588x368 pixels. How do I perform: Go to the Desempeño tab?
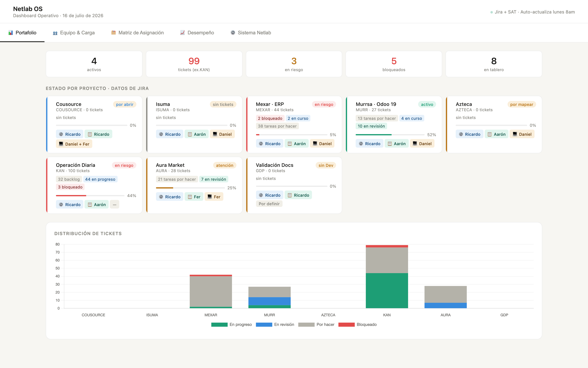tap(197, 33)
